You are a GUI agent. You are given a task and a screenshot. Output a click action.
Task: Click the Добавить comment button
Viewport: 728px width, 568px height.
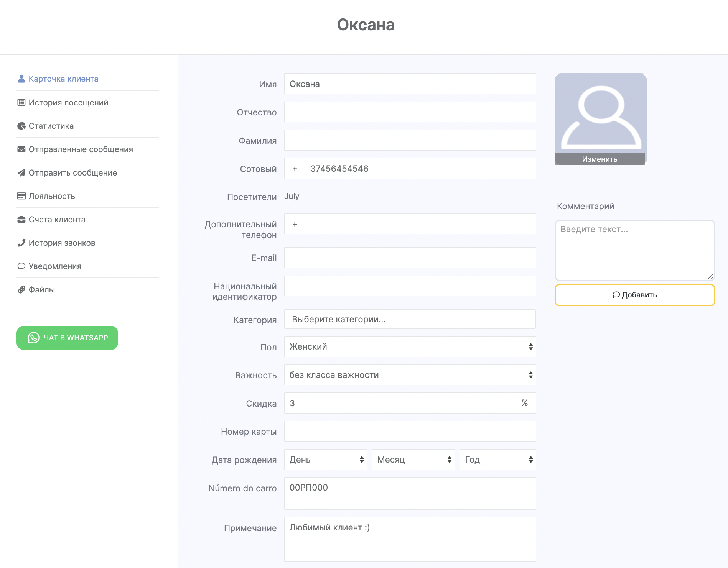click(634, 295)
